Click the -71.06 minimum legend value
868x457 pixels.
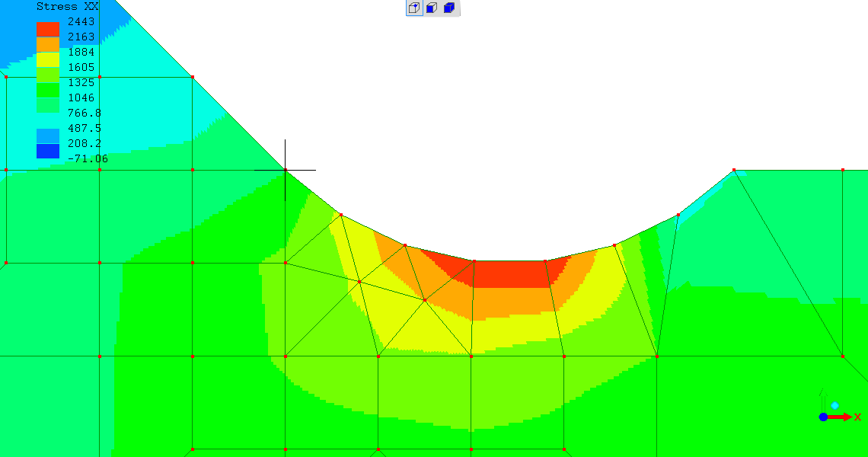pyautogui.click(x=87, y=158)
